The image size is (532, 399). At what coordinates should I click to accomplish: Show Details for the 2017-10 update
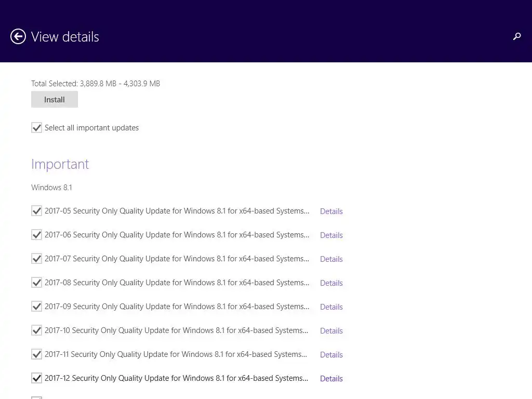click(331, 331)
